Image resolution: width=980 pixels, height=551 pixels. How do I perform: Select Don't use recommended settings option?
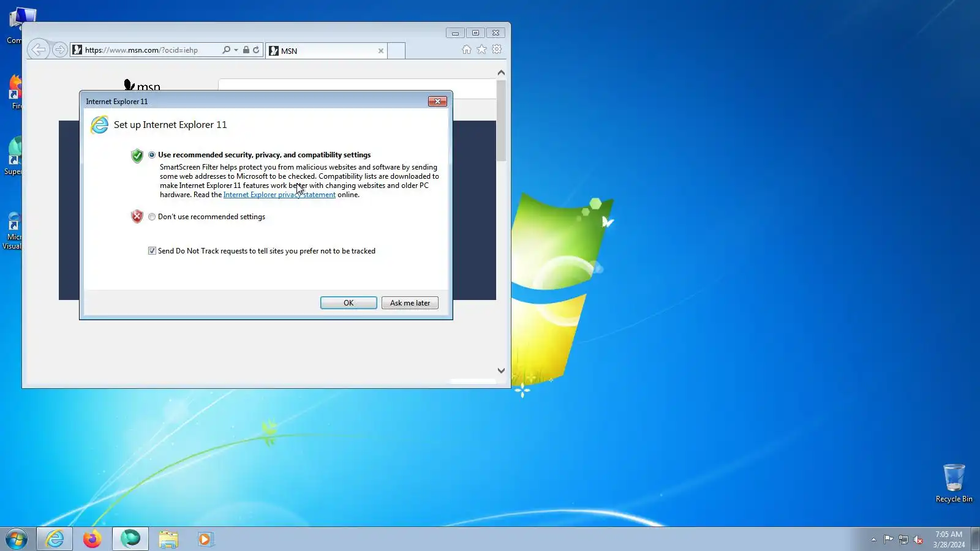pos(152,217)
